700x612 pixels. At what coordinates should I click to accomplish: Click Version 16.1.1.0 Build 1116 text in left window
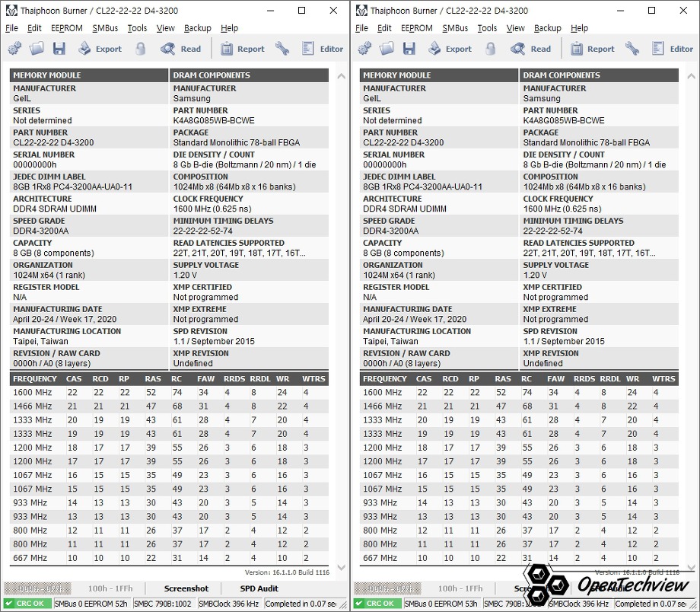(x=287, y=572)
